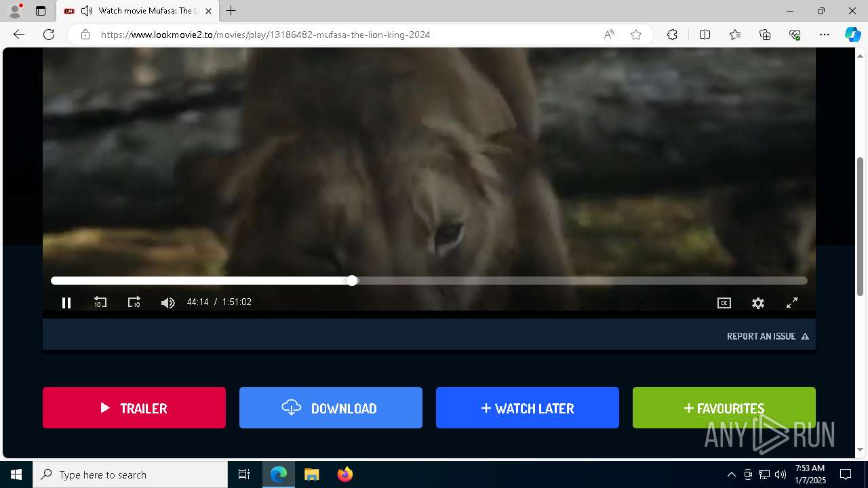Image resolution: width=868 pixels, height=488 pixels.
Task: Open Windows Start menu
Action: pos(16,474)
